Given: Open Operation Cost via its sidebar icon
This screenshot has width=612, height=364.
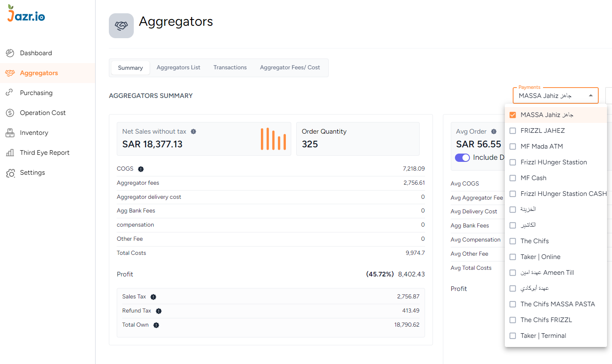Looking at the screenshot, I should click(x=9, y=112).
